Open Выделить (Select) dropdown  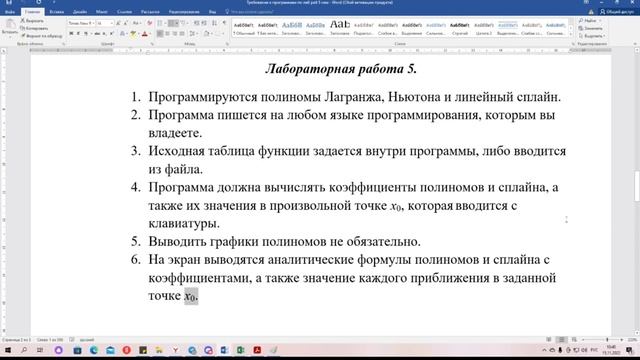pos(591,36)
